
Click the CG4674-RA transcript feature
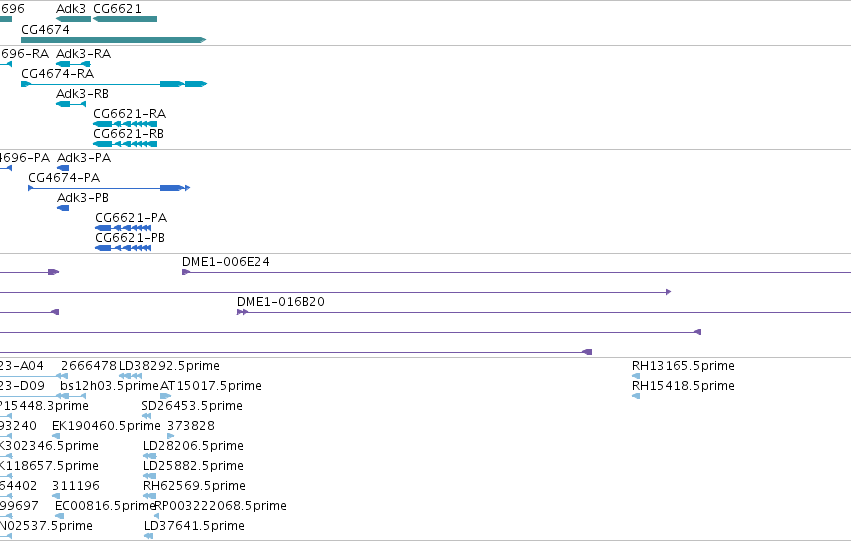pyautogui.click(x=114, y=84)
